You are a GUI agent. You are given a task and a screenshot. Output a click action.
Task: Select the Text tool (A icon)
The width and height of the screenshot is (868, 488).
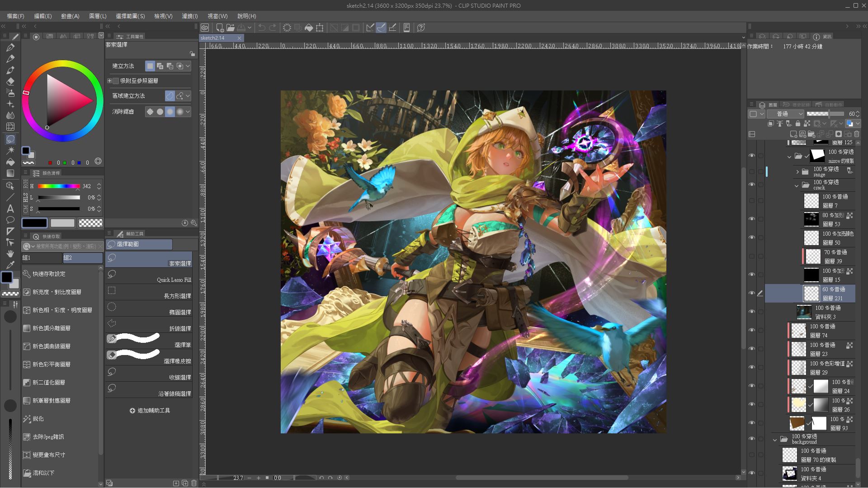10,208
